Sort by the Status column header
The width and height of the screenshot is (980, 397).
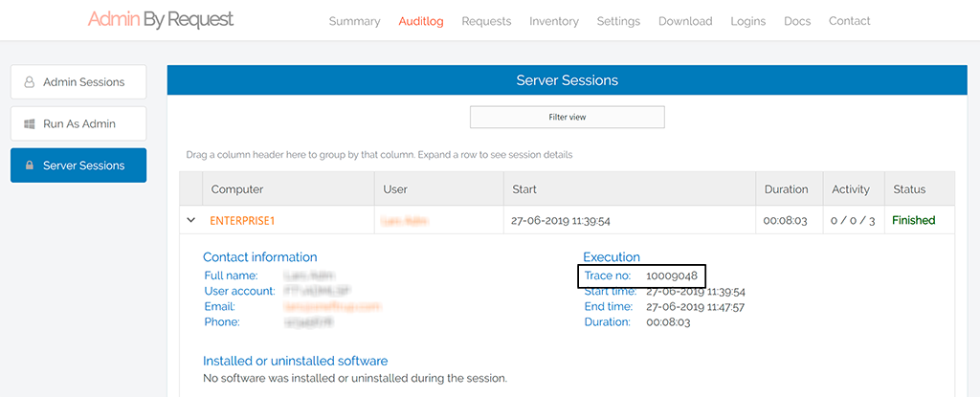pyautogui.click(x=920, y=188)
